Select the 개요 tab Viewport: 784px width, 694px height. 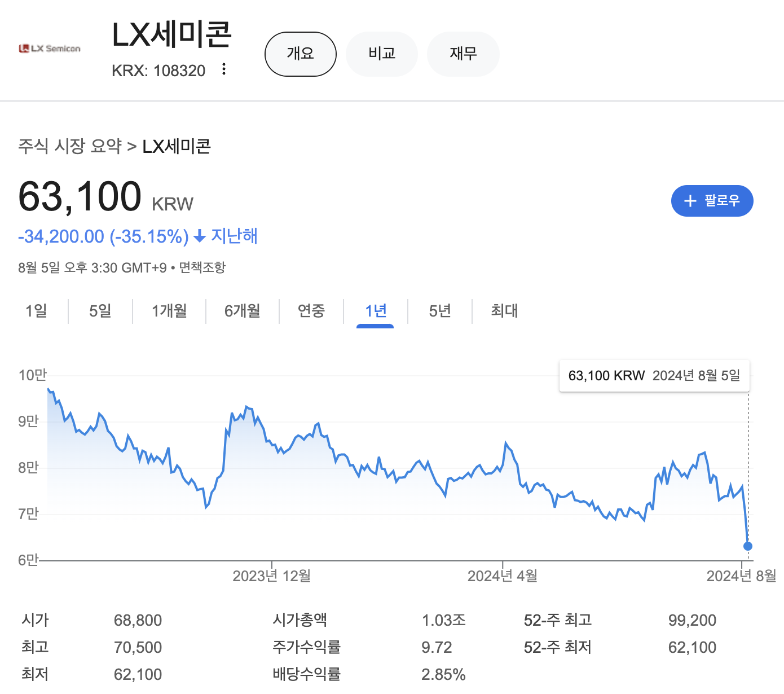(301, 54)
